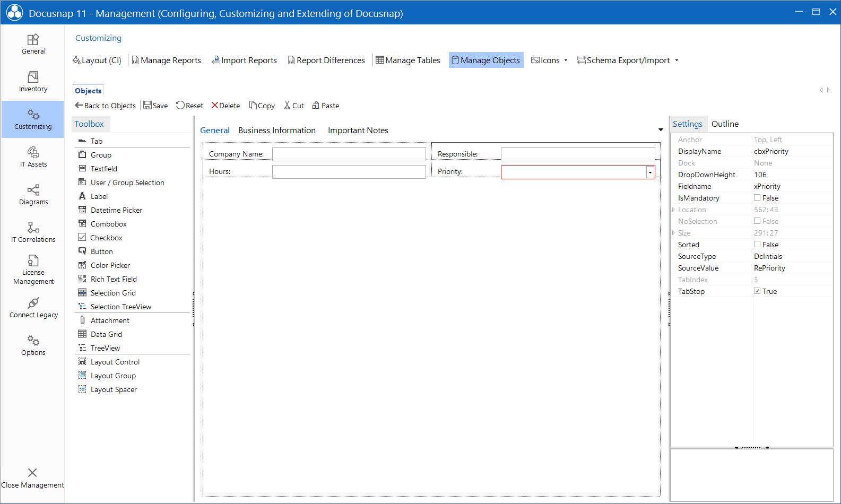Expand the Location property row
841x504 pixels.
(x=674, y=210)
